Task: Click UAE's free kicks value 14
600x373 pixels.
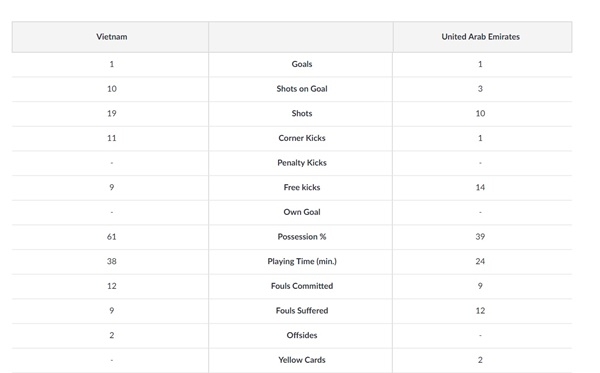Action: [x=480, y=187]
